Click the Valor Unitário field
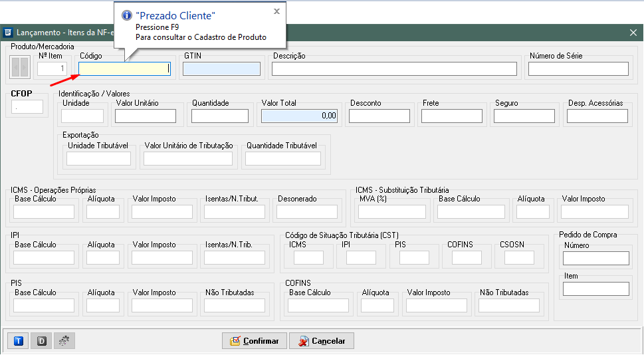The width and height of the screenshot is (644, 355). (146, 116)
